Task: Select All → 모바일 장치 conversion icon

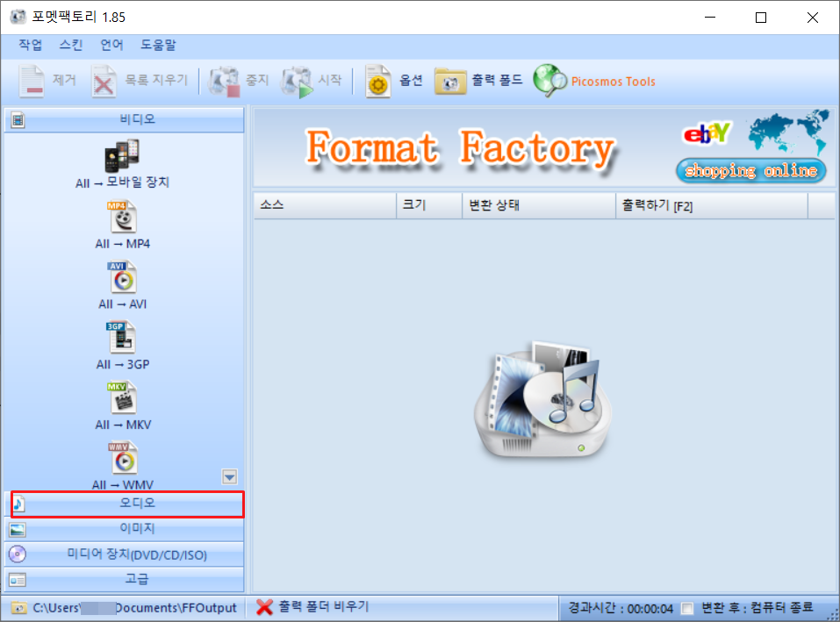Action: tap(122, 155)
